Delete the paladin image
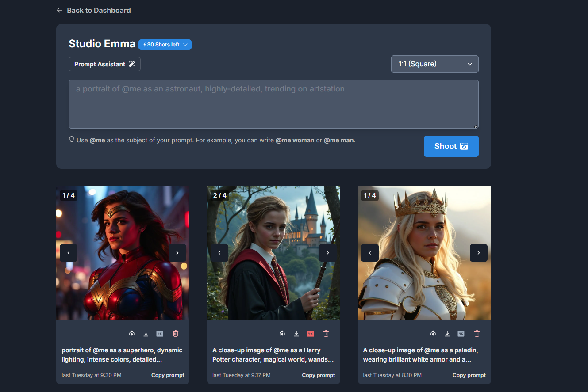Image resolution: width=588 pixels, height=392 pixels. coord(477,334)
